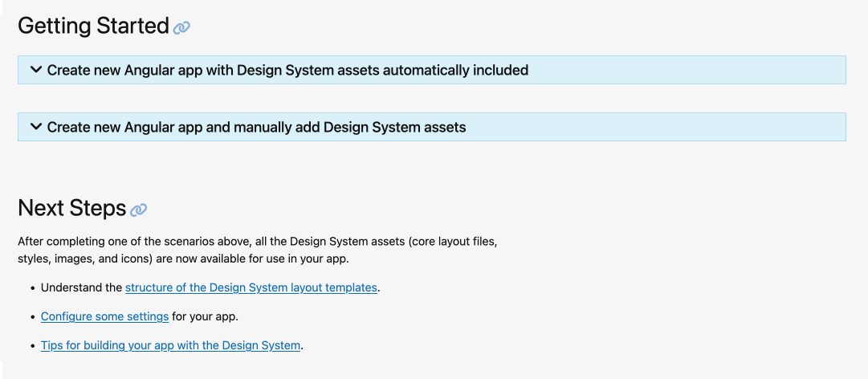Click the bullet marker before 'Configure some settings'

click(33, 317)
